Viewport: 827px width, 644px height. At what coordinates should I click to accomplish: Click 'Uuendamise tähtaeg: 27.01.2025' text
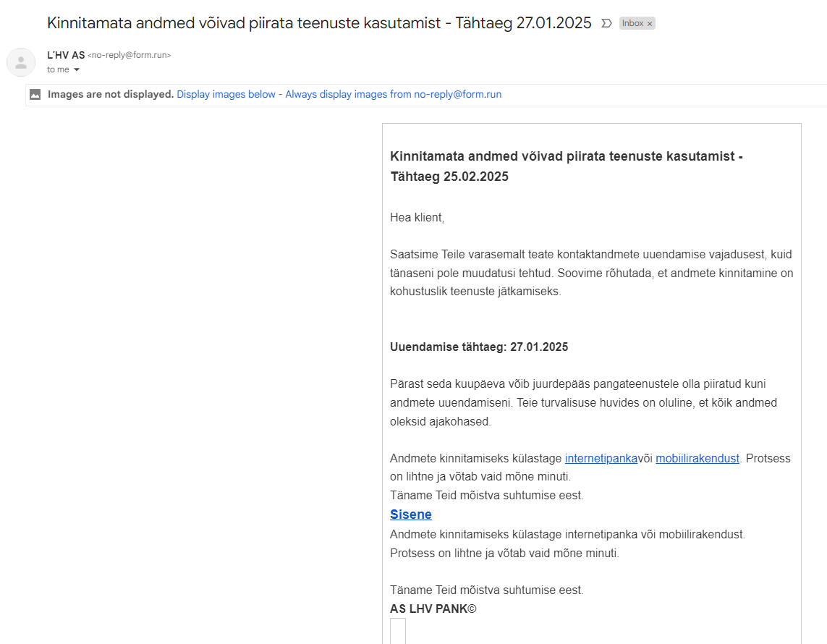tap(479, 347)
